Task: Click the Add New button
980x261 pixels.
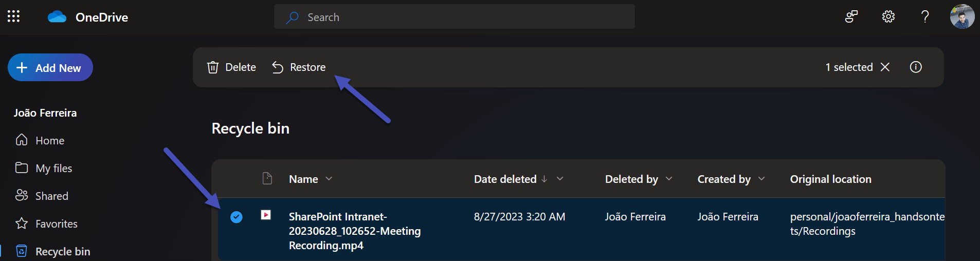Action: point(50,67)
